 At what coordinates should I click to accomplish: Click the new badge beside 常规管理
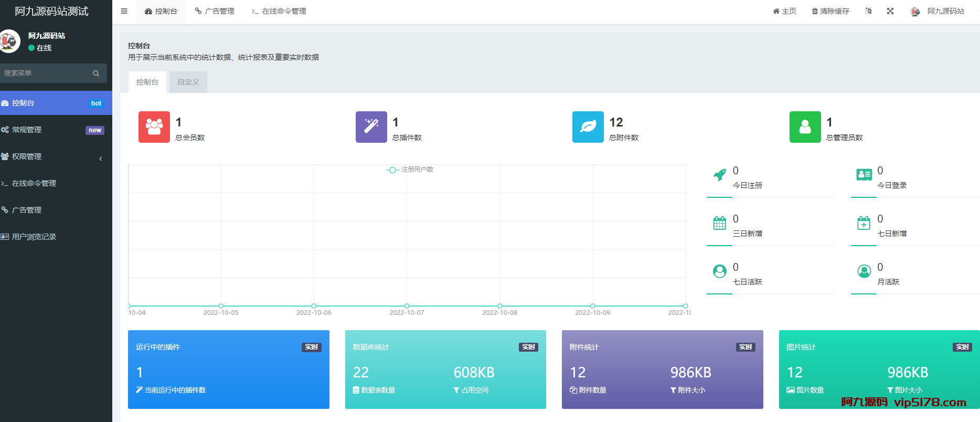pos(95,130)
